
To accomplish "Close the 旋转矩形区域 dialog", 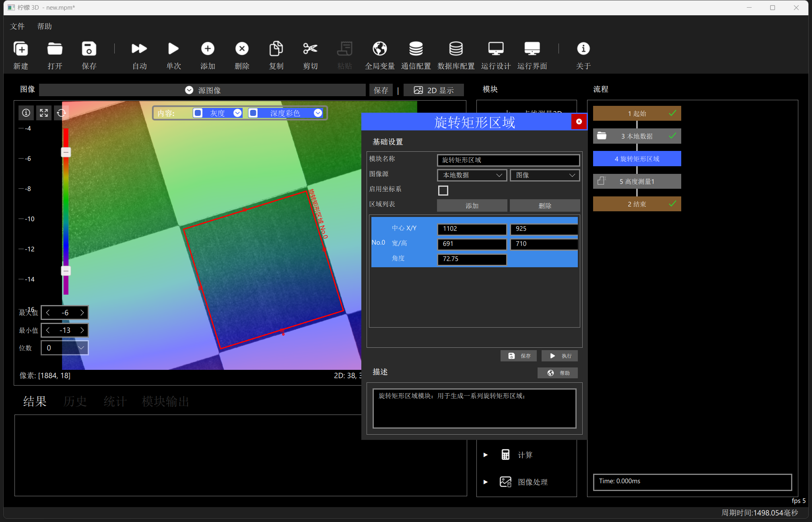I will [x=579, y=122].
